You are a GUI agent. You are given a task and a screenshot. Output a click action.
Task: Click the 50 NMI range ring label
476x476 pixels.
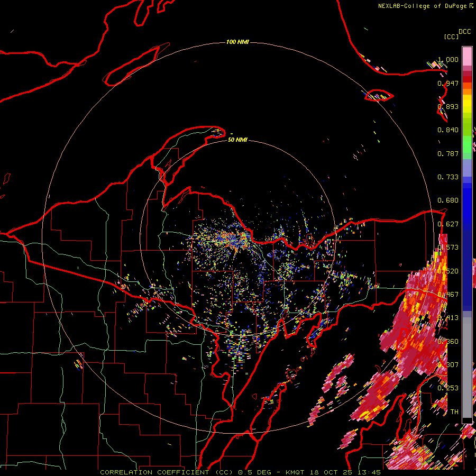click(x=237, y=140)
